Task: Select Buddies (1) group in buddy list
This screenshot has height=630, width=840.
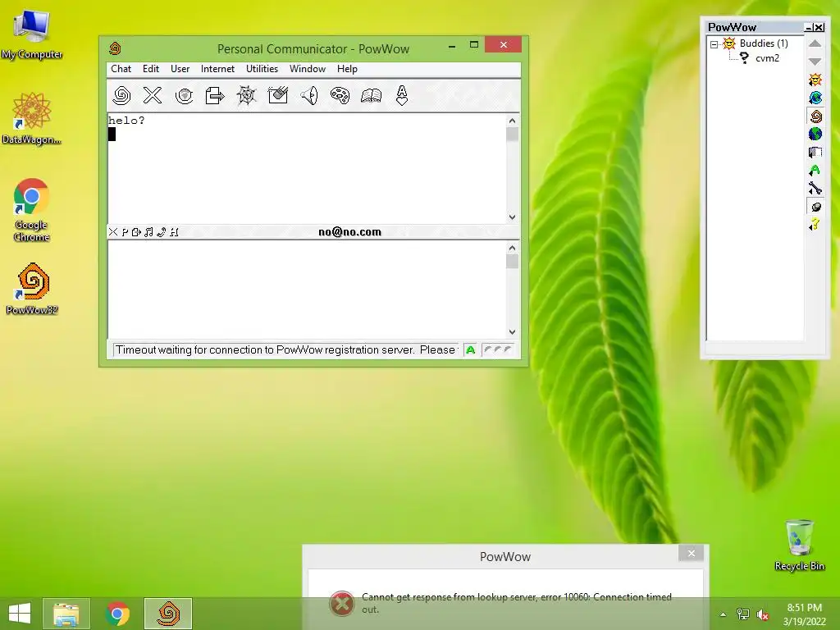Action: click(764, 43)
